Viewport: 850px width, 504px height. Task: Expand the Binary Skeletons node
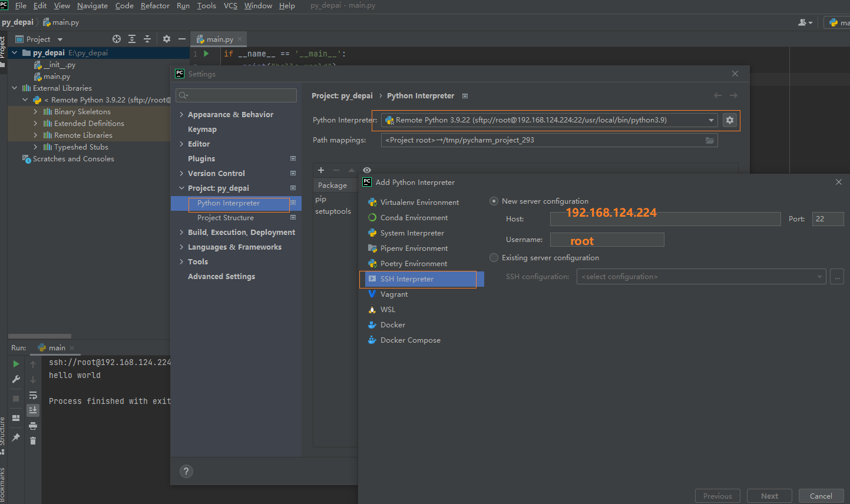(35, 112)
